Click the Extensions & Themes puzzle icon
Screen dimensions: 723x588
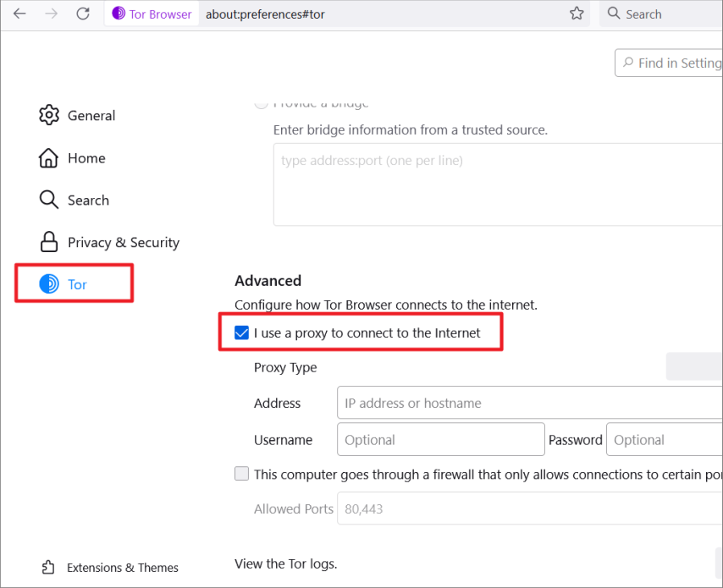pyautogui.click(x=48, y=567)
